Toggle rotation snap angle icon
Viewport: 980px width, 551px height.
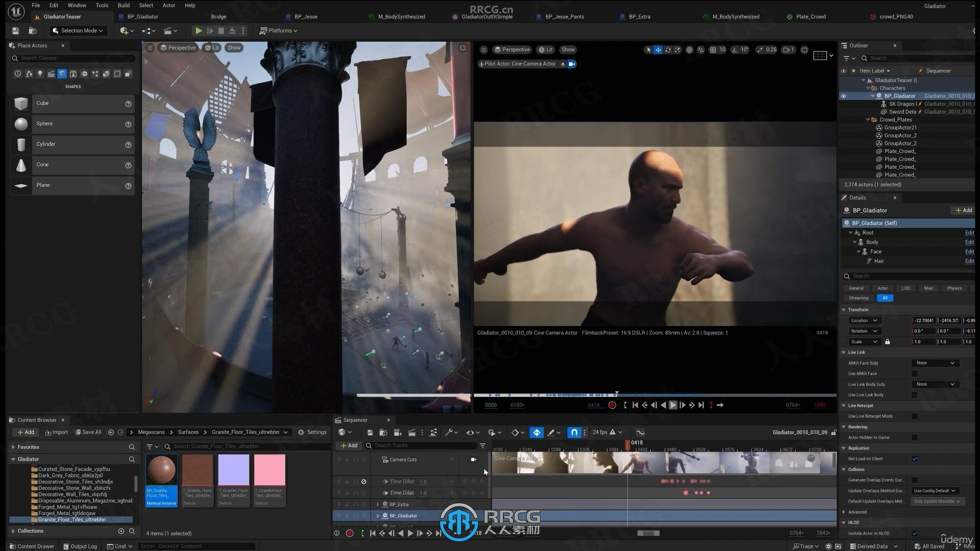coord(734,49)
